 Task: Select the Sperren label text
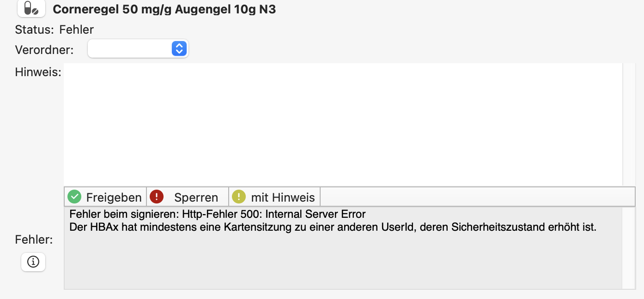[x=196, y=197]
